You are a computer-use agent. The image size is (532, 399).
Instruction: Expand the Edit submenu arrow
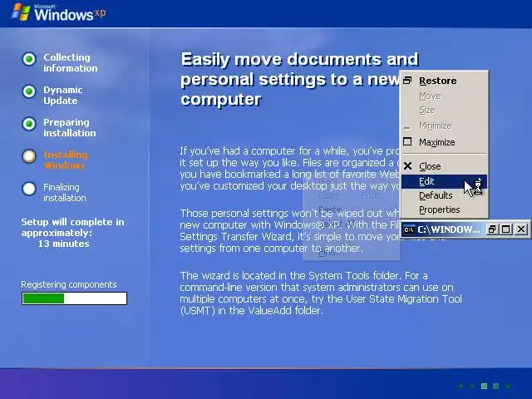(x=480, y=180)
